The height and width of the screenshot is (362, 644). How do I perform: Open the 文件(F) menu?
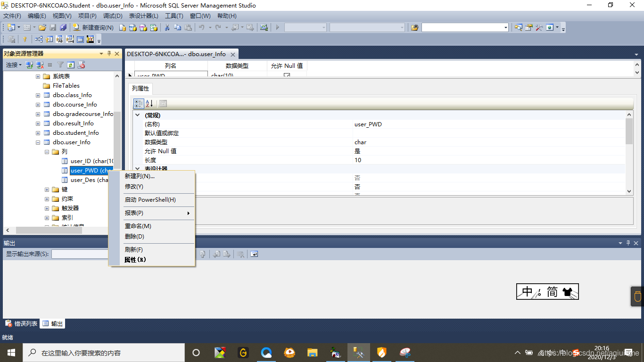[x=12, y=16]
